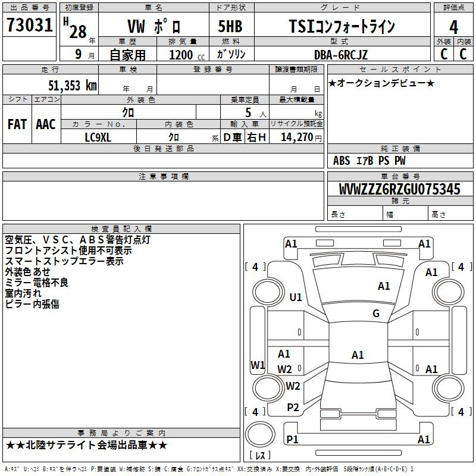476x476 pixels.
Task: Select import type D車
Action: point(233,137)
